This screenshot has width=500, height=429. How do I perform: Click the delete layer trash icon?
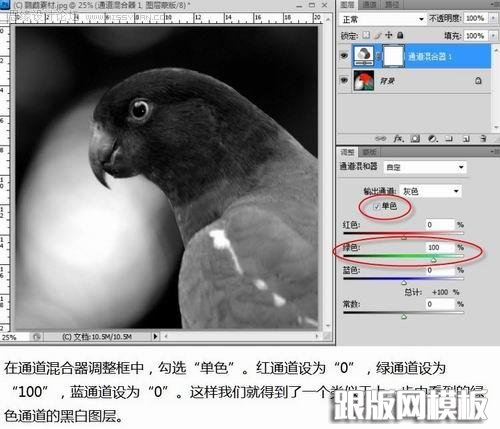(483, 138)
